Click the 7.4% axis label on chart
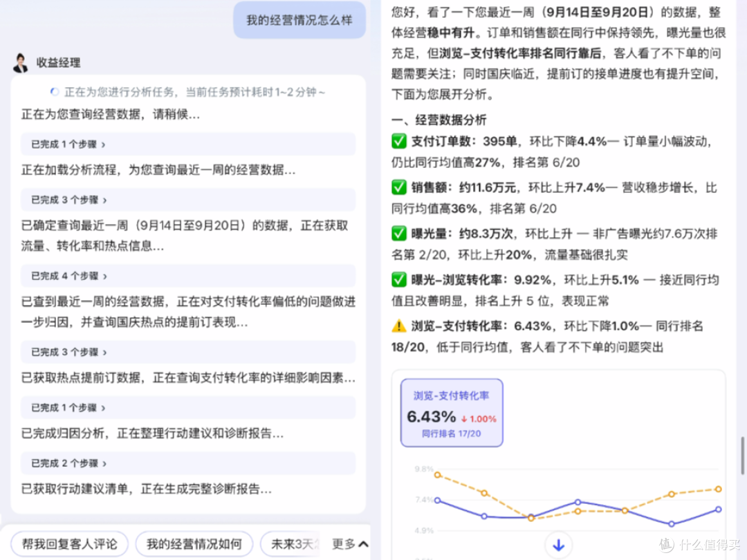 (424, 500)
